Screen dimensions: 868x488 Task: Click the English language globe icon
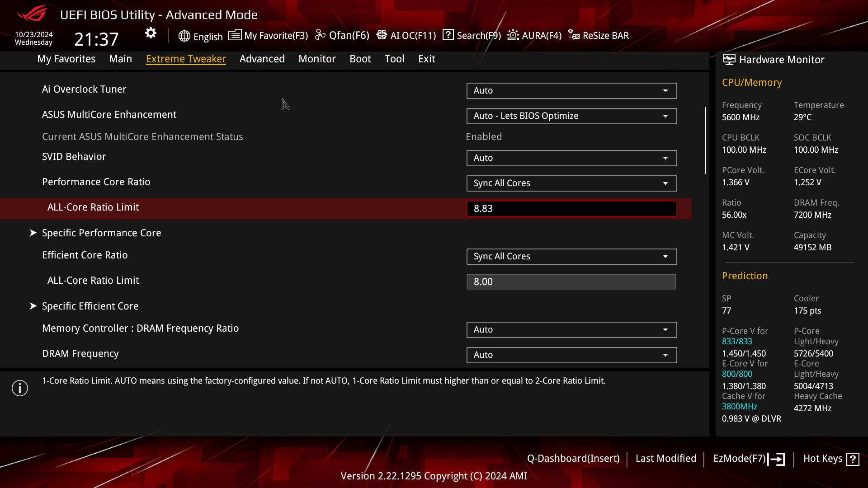[x=184, y=36]
